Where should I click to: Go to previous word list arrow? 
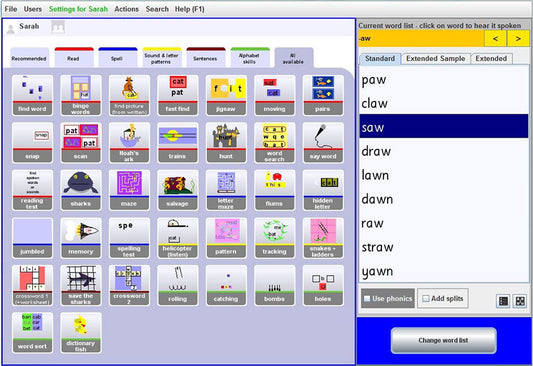click(495, 39)
